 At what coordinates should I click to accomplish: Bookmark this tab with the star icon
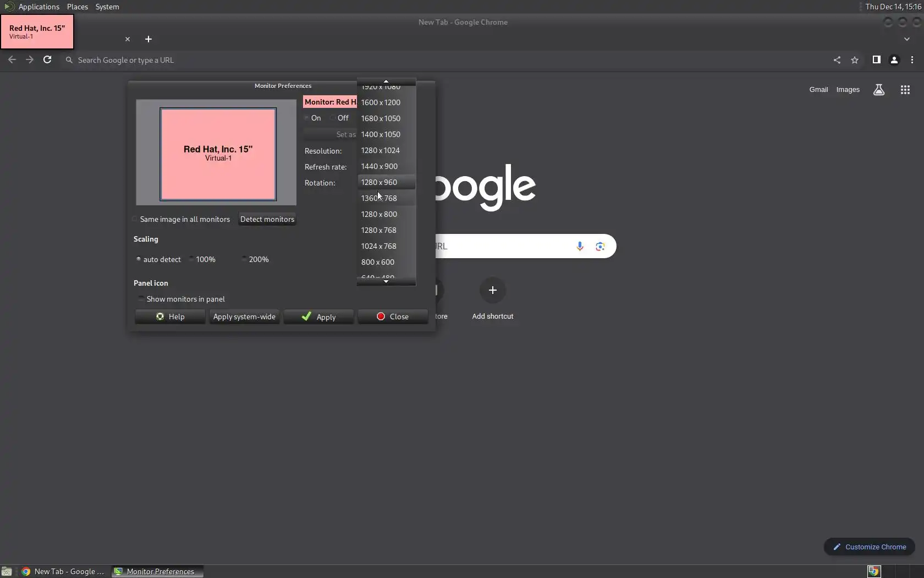855,60
